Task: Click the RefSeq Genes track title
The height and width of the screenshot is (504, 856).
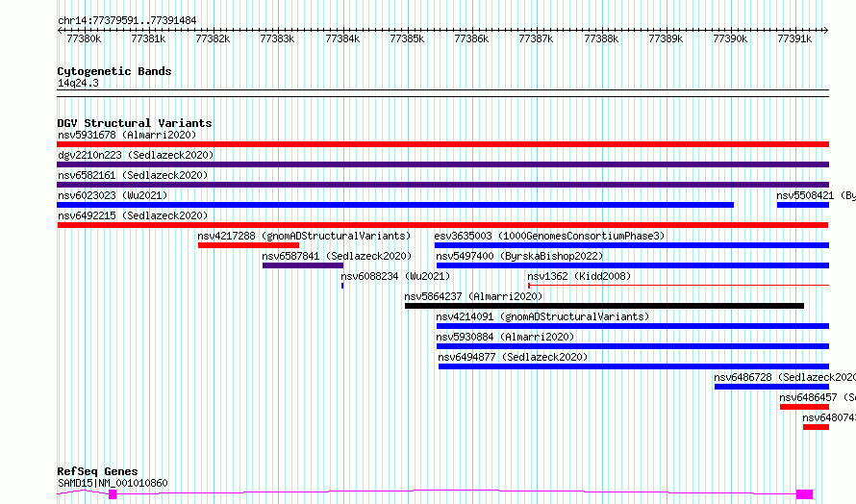Action: [x=97, y=471]
